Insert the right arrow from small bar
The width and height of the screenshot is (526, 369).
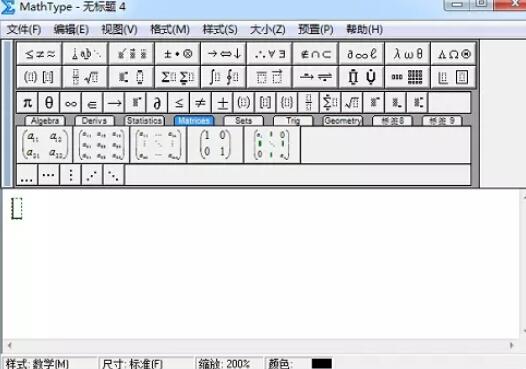pos(114,103)
